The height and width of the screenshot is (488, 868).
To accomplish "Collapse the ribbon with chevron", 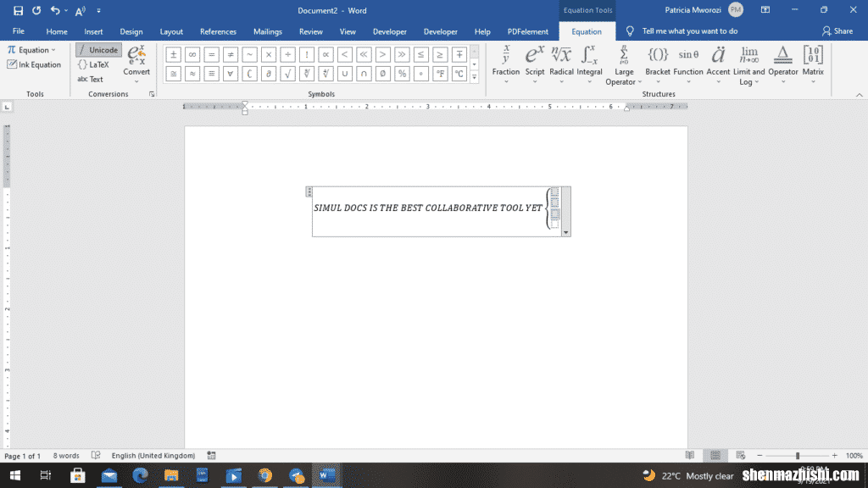I will click(860, 95).
